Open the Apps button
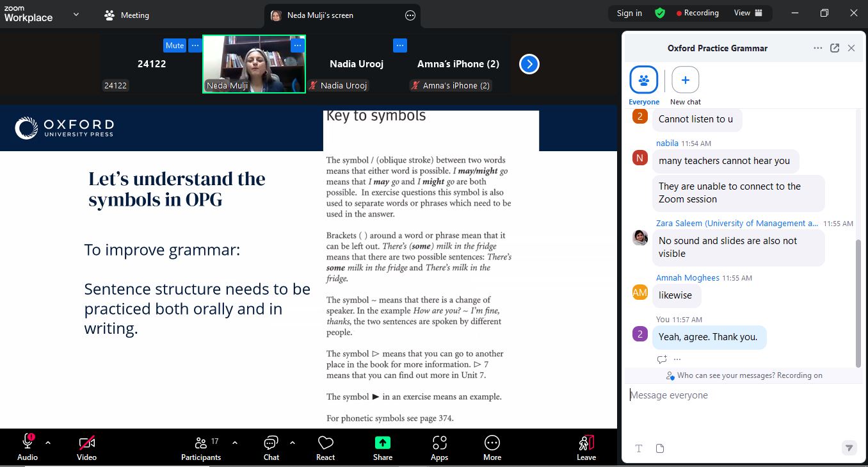The width and height of the screenshot is (868, 467). click(x=440, y=447)
